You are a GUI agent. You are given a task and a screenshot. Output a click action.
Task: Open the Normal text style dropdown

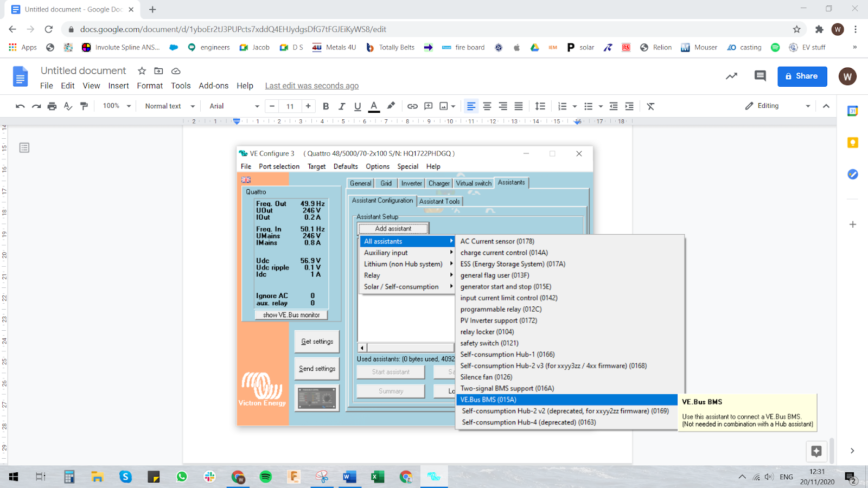(x=170, y=106)
